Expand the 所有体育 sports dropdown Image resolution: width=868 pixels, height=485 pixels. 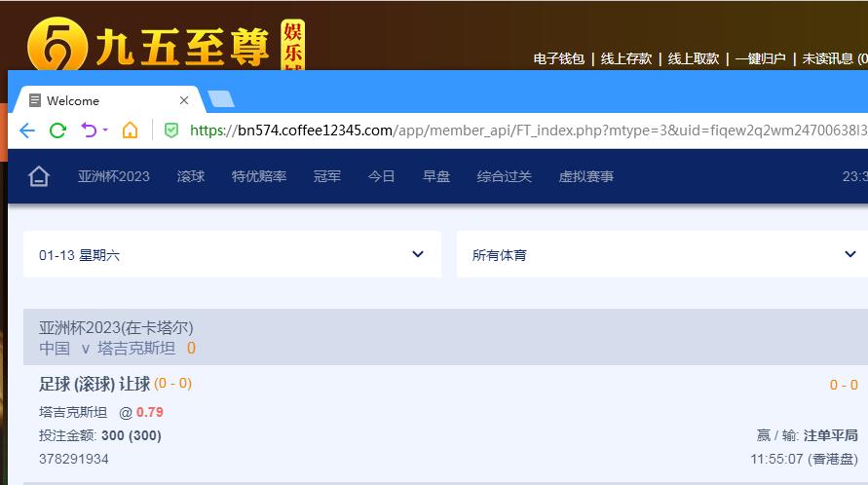(662, 254)
